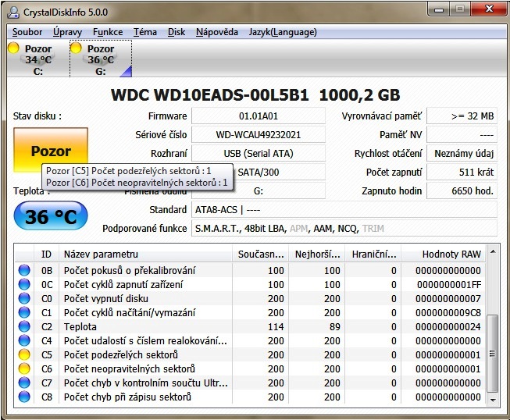Click the Firmware value 01.01A01
510x420 pixels.
point(259,116)
